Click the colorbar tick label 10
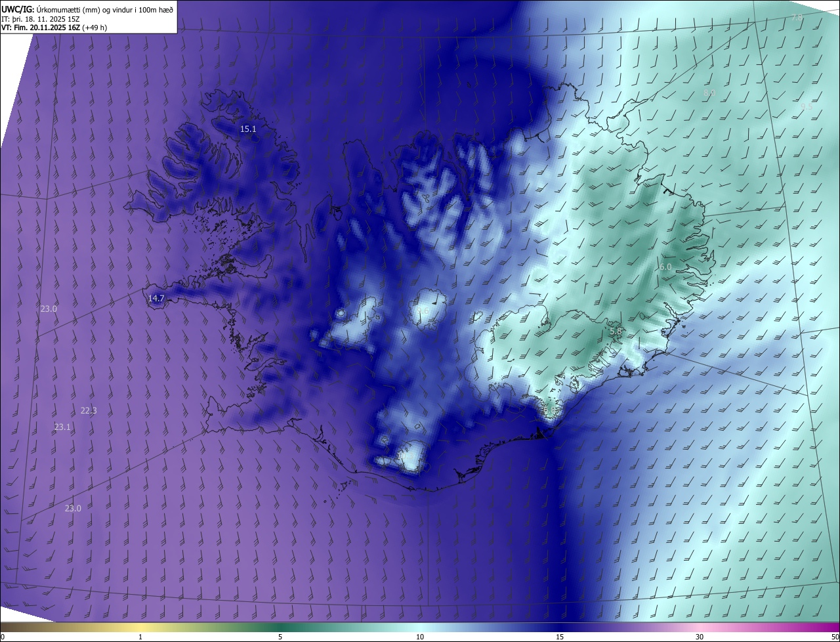The height and width of the screenshot is (642, 840). click(x=420, y=637)
